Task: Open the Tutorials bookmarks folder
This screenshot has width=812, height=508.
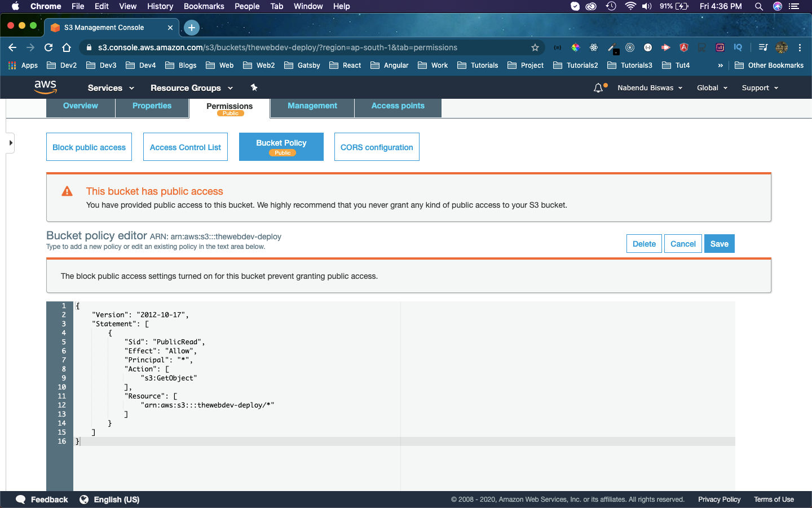Action: (478, 65)
